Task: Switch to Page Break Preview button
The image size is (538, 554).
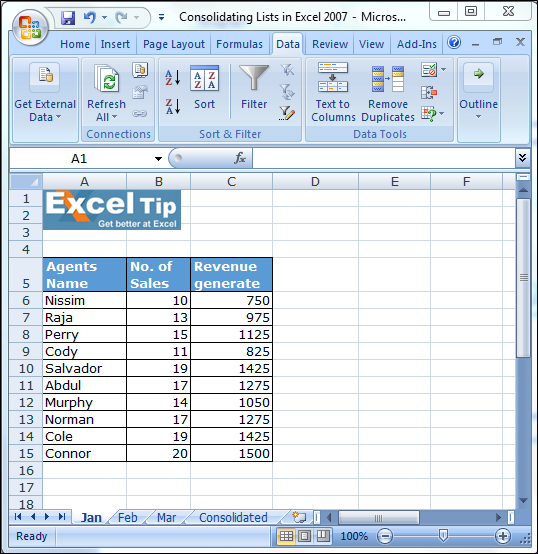Action: coord(323,536)
